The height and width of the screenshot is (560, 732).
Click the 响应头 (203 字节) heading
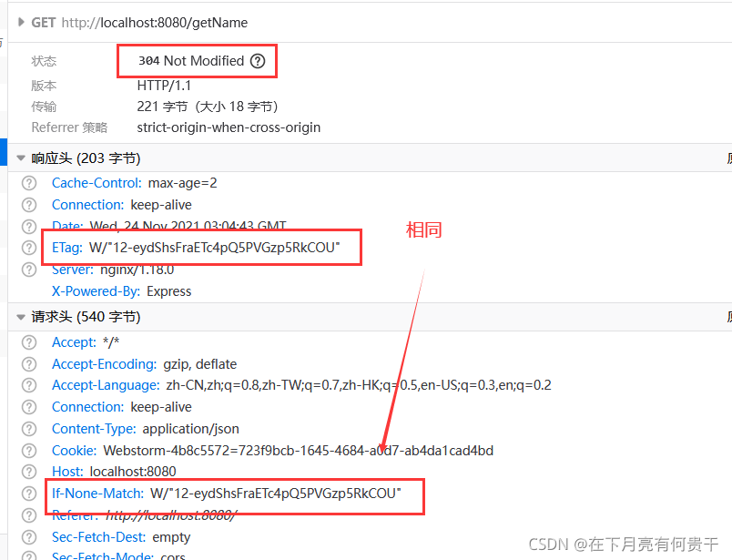point(86,158)
